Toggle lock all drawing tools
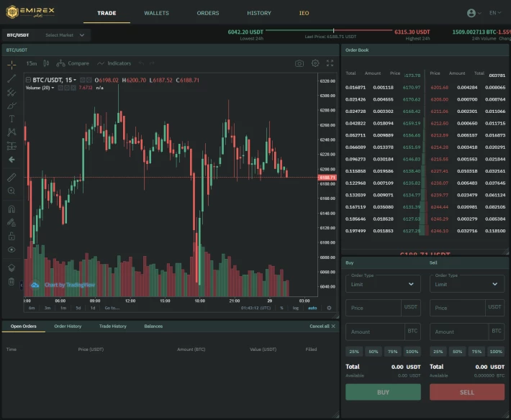Screen dimensions: 511x420 click(12, 236)
